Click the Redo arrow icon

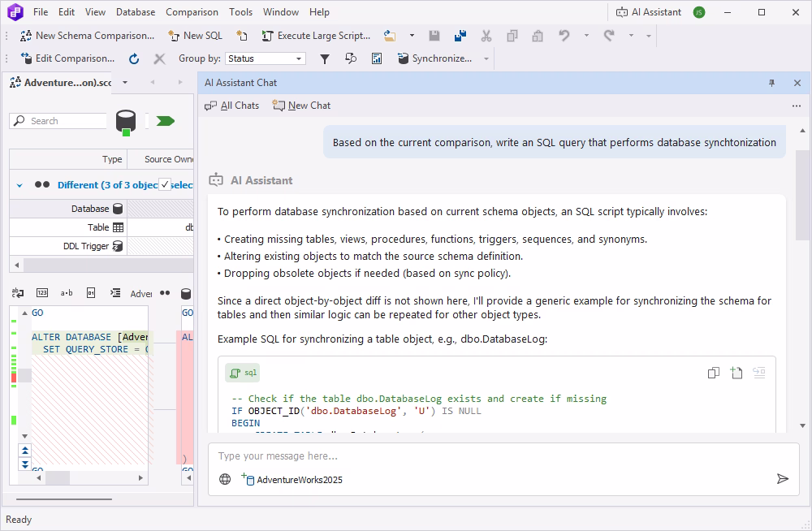tap(609, 36)
